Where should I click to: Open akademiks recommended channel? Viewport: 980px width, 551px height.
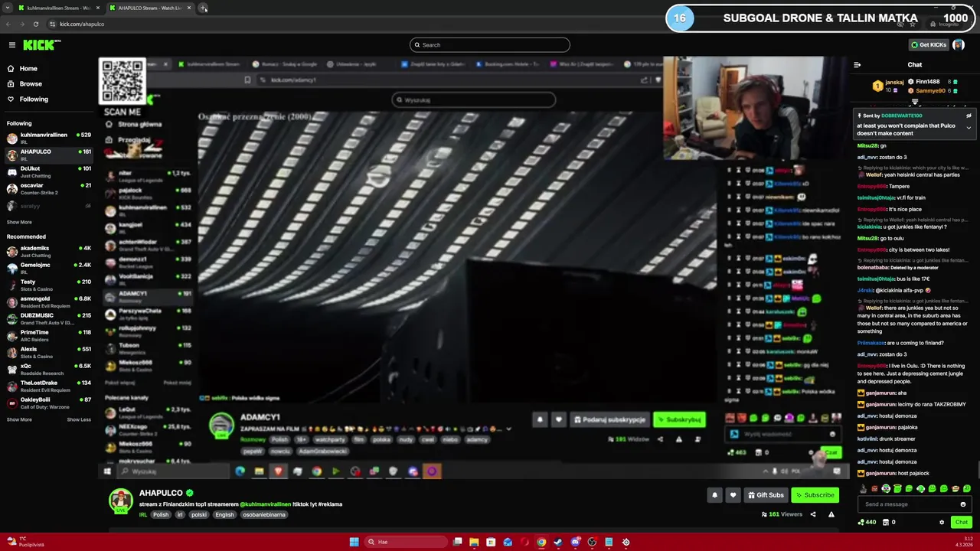tap(48, 252)
